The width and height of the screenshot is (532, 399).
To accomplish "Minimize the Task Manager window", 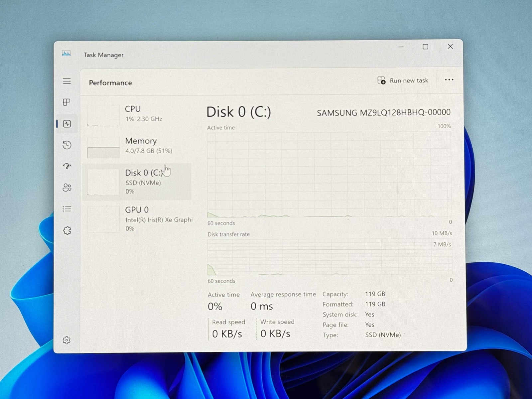I will (x=401, y=47).
